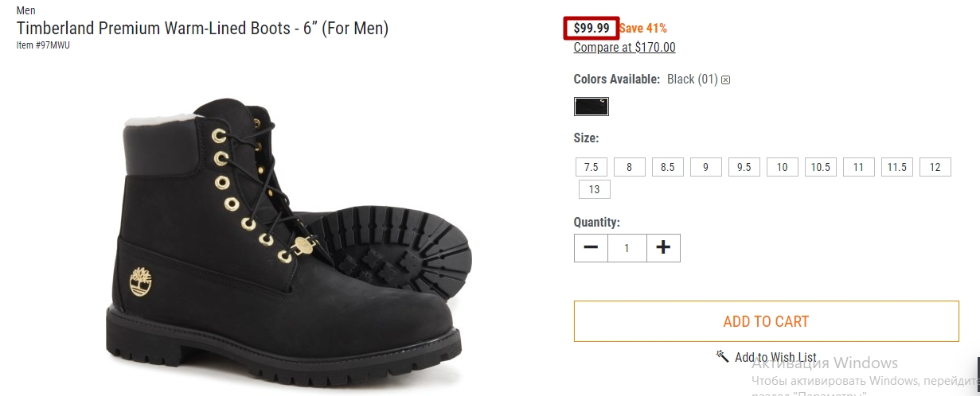The height and width of the screenshot is (396, 980).
Task: Select size 10
Action: point(783,167)
